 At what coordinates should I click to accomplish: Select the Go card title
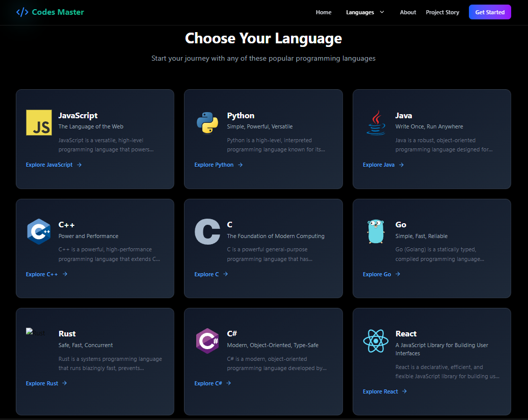point(401,225)
